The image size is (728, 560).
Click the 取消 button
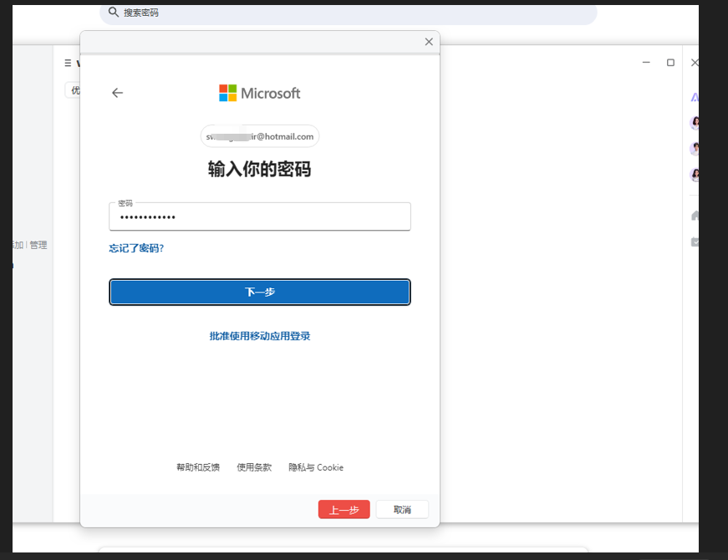click(402, 509)
